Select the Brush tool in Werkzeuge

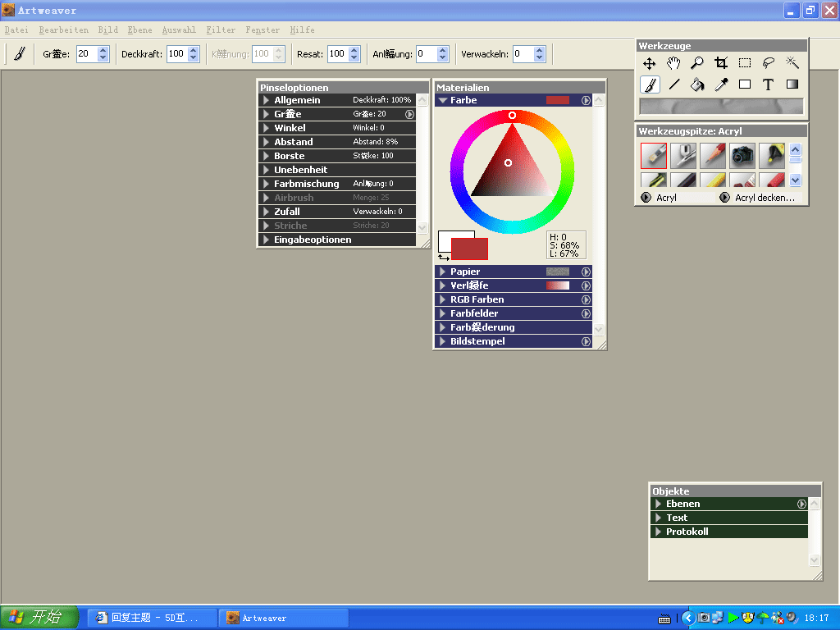[650, 84]
